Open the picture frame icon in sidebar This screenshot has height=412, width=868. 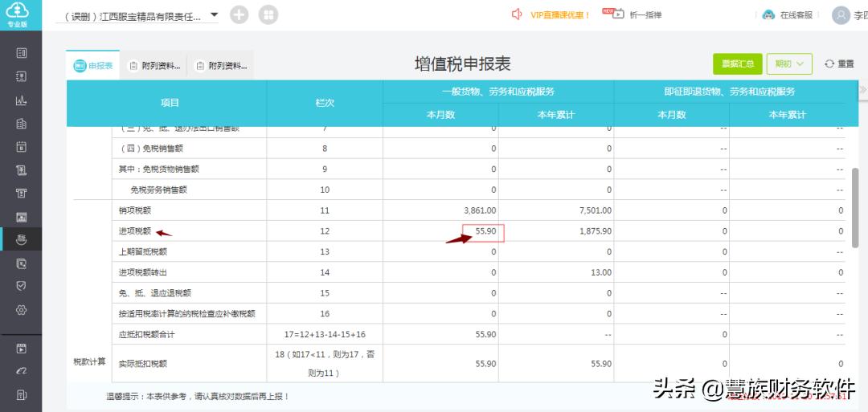click(21, 217)
